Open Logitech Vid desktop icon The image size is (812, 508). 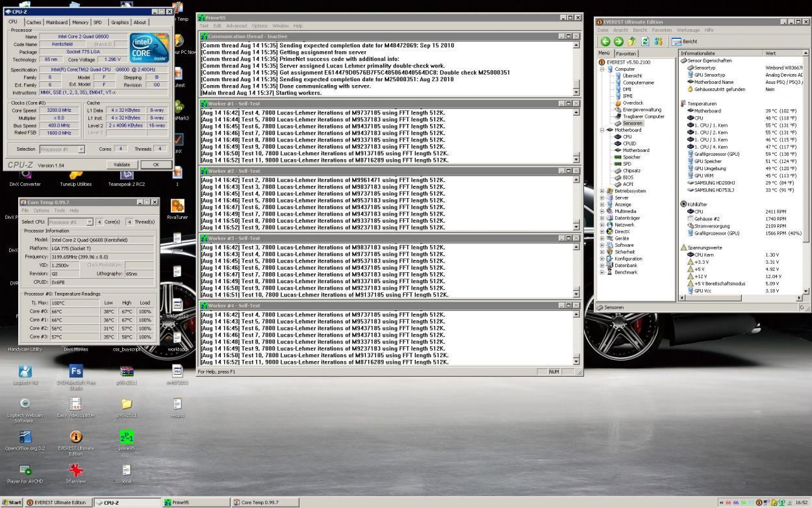[25, 375]
